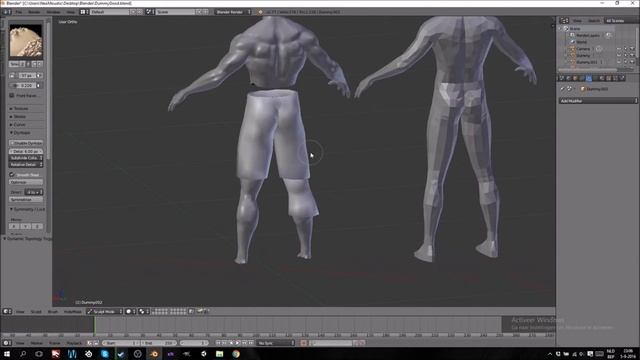Click the Disable Dyntopo button
Viewport: 640px width, 360px height.
click(x=26, y=143)
